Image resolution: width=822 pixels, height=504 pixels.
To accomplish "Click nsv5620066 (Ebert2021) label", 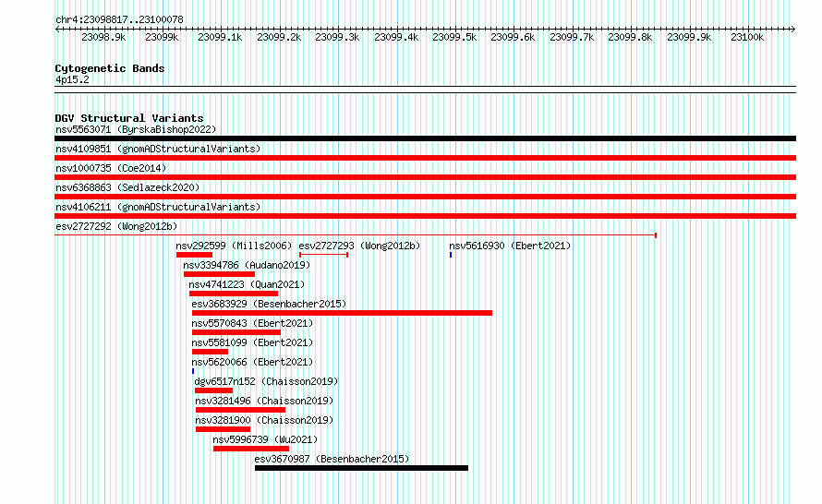I will (252, 362).
